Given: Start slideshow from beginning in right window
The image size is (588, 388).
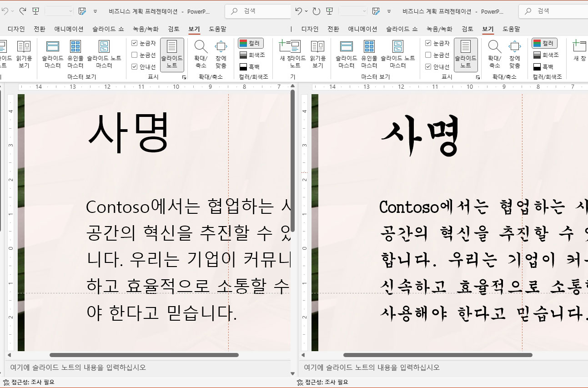Looking at the screenshot, I should pos(330,10).
